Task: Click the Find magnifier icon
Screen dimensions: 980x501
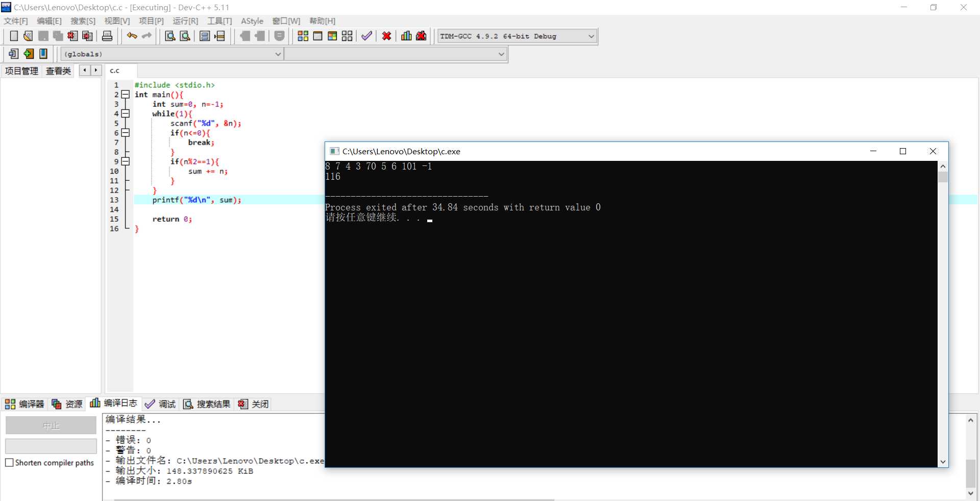Action: pos(170,36)
